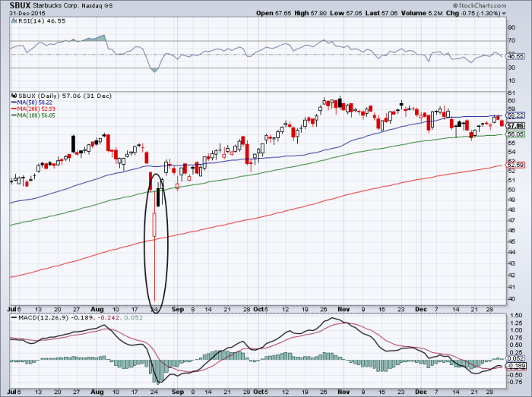532x397 pixels.
Task: Click the blue 58.22 price axis tag
Action: (515, 115)
